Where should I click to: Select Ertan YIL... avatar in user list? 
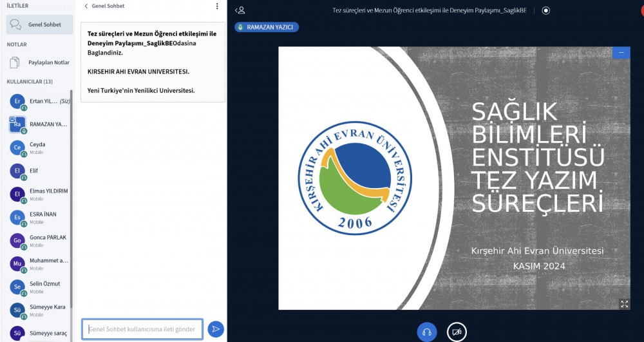click(17, 101)
